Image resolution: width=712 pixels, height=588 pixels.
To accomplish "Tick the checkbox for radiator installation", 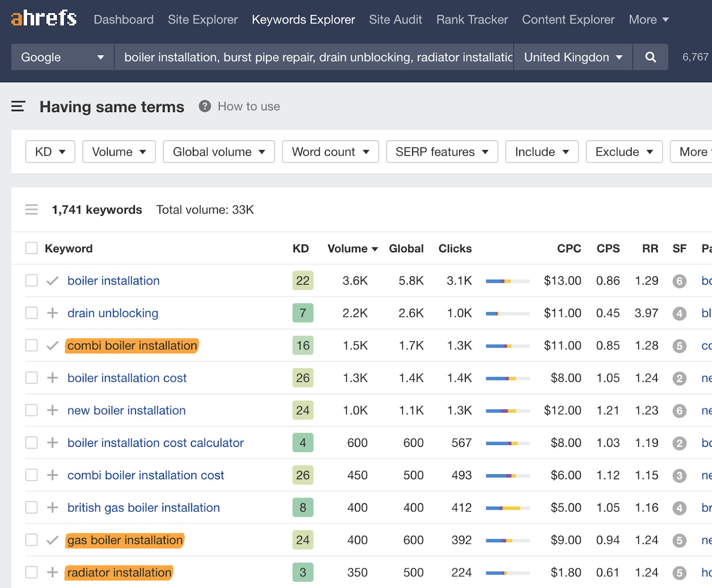I will point(31,573).
